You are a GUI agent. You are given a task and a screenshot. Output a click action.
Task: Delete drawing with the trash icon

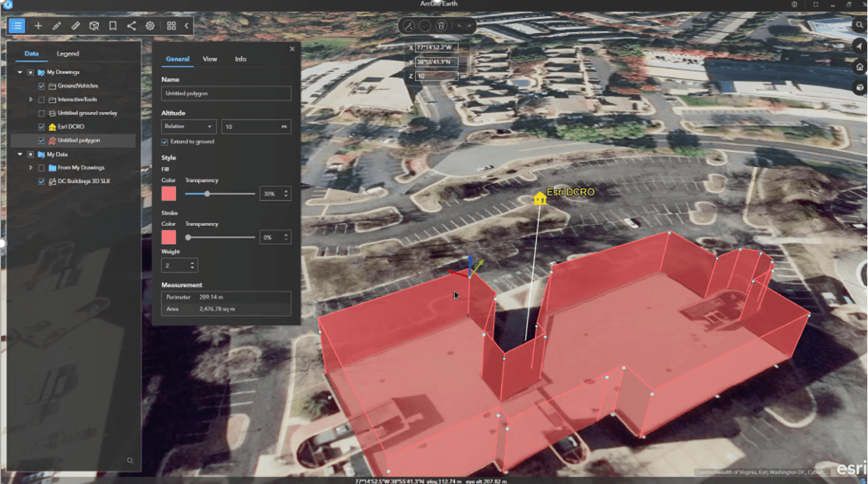441,26
